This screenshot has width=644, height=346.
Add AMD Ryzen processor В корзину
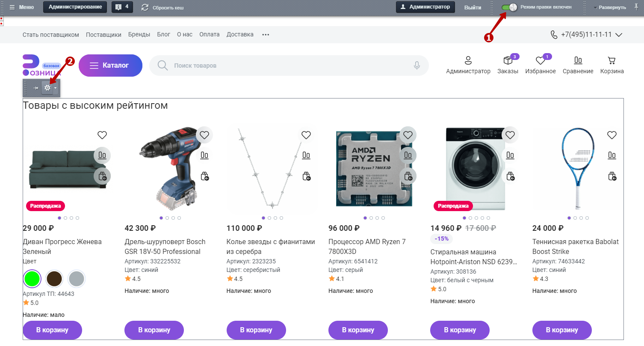pyautogui.click(x=358, y=330)
